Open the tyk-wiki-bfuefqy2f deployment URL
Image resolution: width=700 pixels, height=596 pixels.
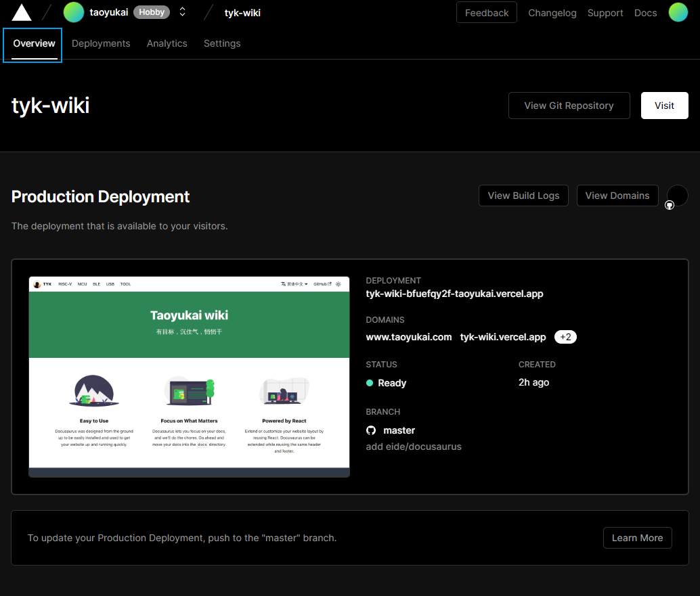454,294
